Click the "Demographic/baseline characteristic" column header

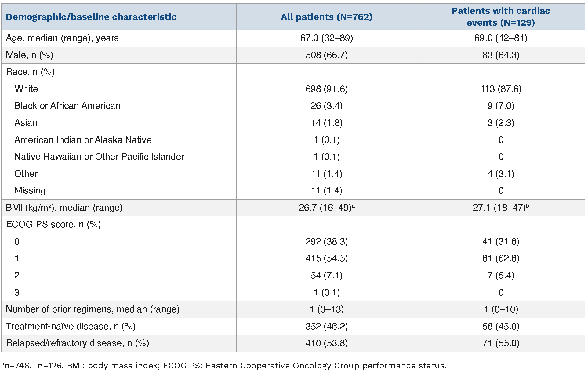click(91, 17)
